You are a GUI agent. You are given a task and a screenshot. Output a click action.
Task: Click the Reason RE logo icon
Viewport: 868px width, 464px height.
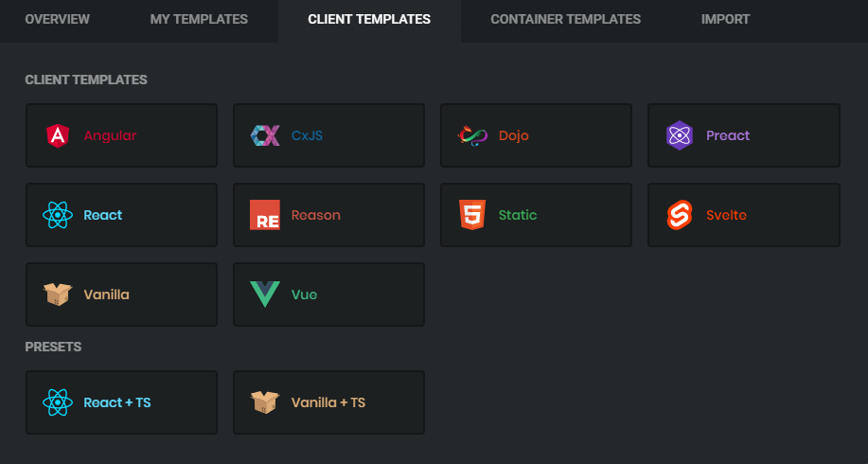pos(265,215)
